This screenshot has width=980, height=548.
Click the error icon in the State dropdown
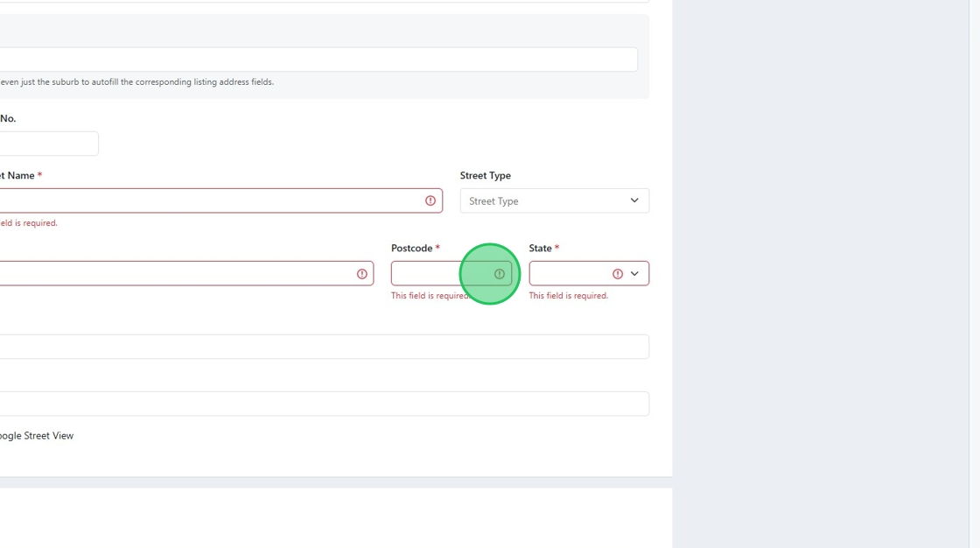coord(618,274)
